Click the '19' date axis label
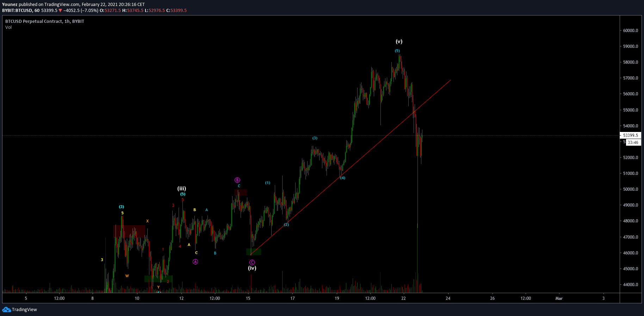The width and height of the screenshot is (644, 316). coord(337,298)
